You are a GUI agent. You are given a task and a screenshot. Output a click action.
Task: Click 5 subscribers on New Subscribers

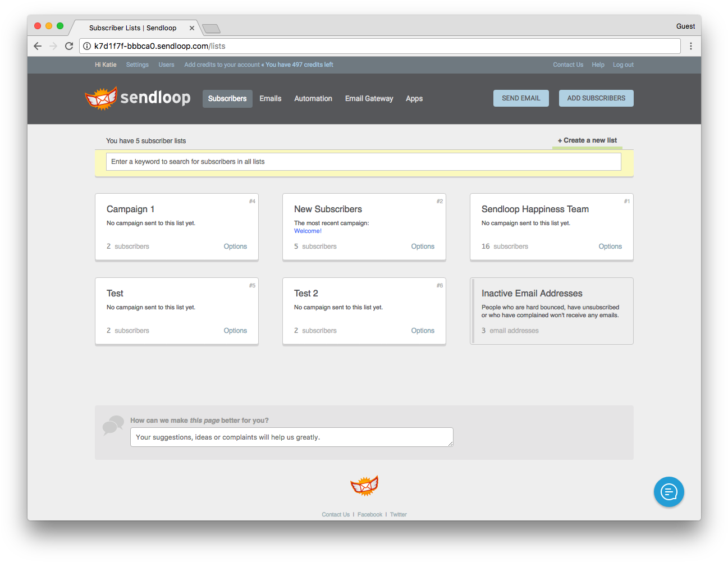click(x=315, y=246)
